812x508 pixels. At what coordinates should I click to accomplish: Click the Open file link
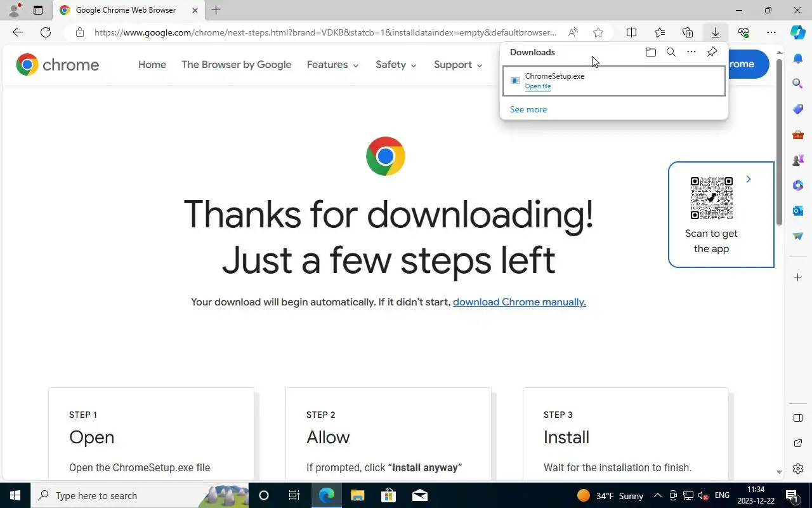click(538, 86)
